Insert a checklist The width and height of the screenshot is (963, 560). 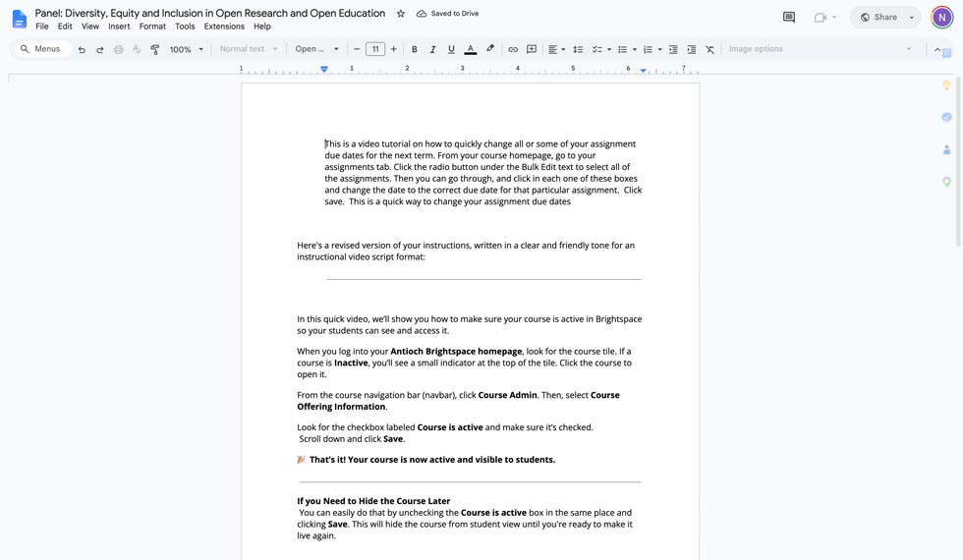click(x=597, y=49)
